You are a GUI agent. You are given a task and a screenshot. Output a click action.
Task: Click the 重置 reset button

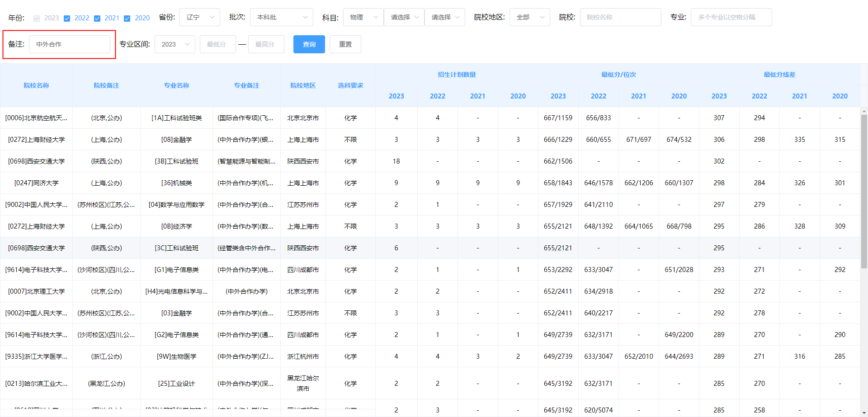point(345,44)
